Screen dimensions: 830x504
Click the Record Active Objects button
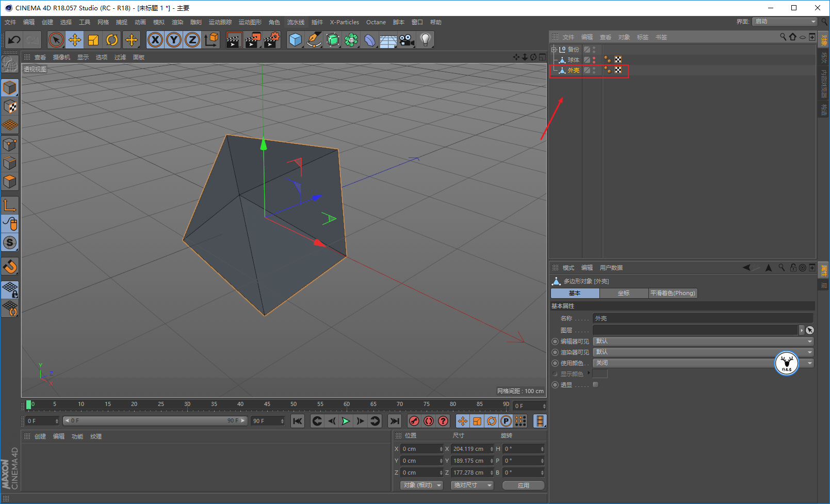point(414,421)
